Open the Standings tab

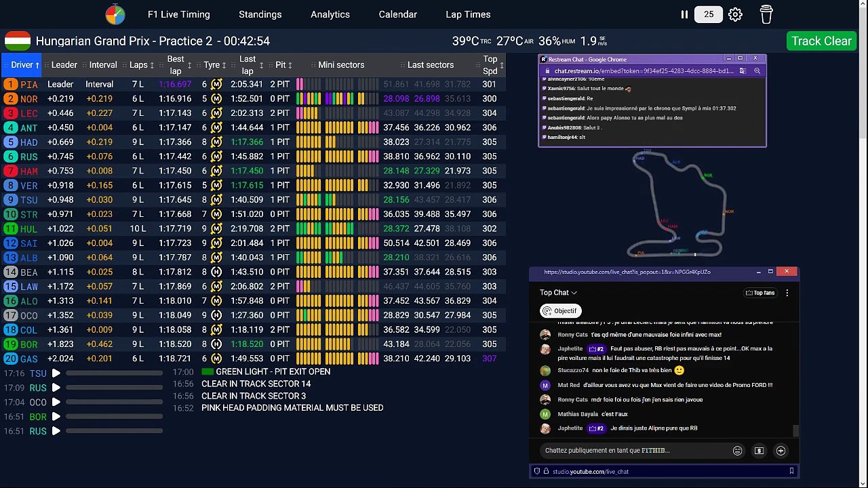tap(260, 14)
